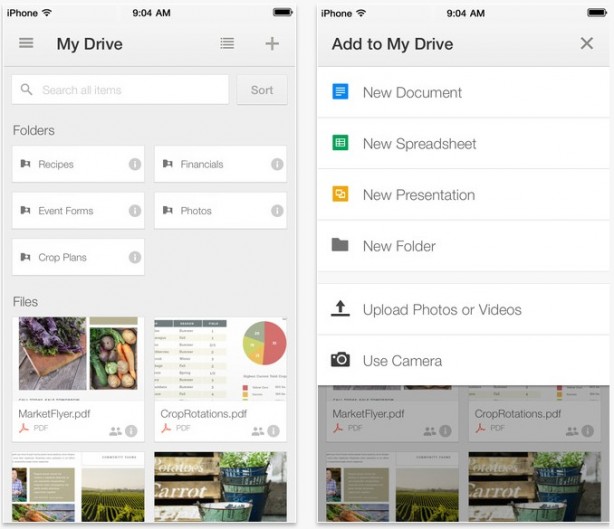Screen dimensions: 614x529
Task: Click the green Sheets icon
Action: (340, 143)
